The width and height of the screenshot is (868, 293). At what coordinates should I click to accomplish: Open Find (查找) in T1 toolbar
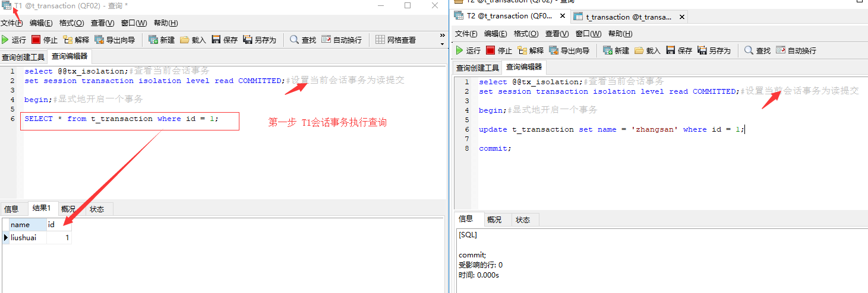pyautogui.click(x=303, y=40)
